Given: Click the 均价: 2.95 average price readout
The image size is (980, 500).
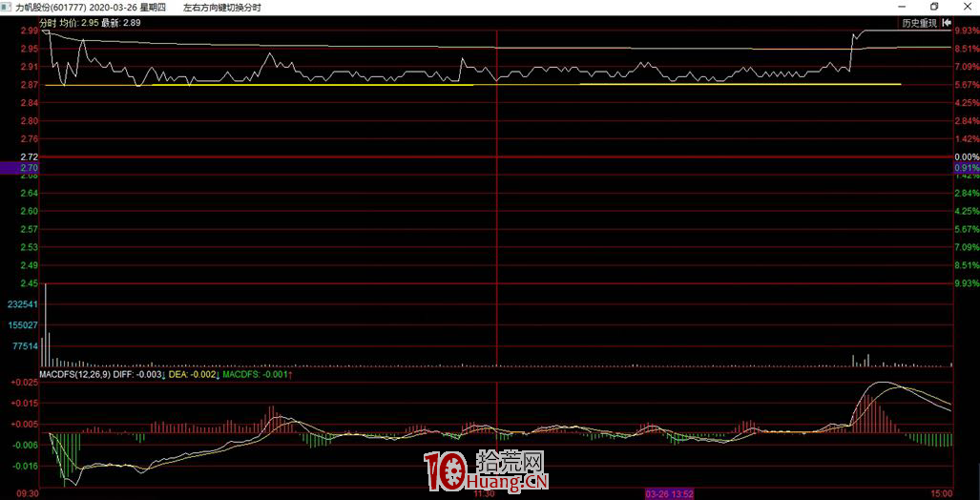Looking at the screenshot, I should (79, 23).
